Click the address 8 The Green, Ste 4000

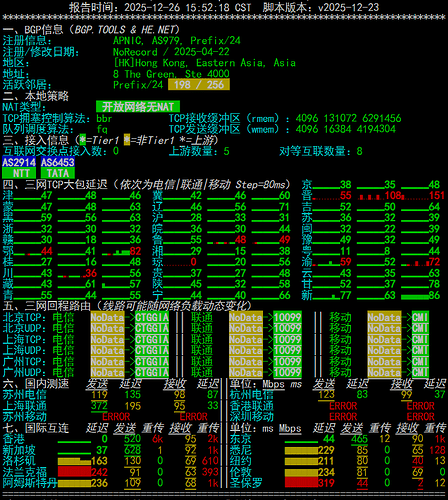(171, 74)
